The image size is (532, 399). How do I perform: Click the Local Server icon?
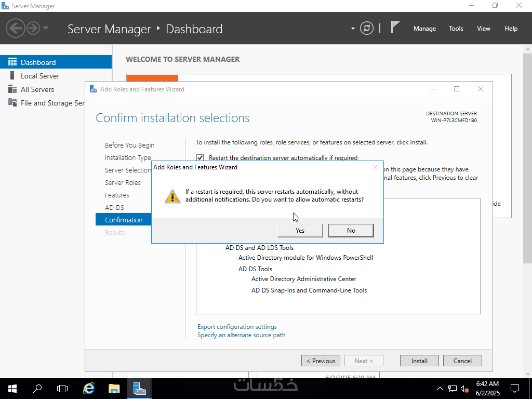tap(12, 75)
